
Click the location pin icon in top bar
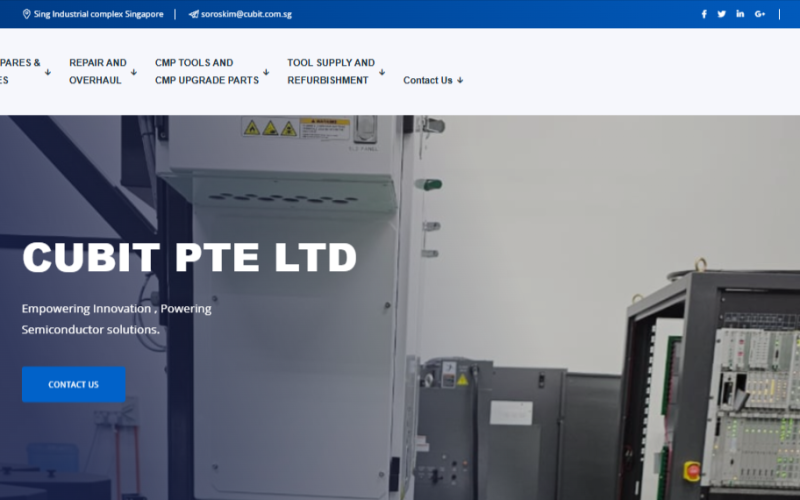(27, 14)
